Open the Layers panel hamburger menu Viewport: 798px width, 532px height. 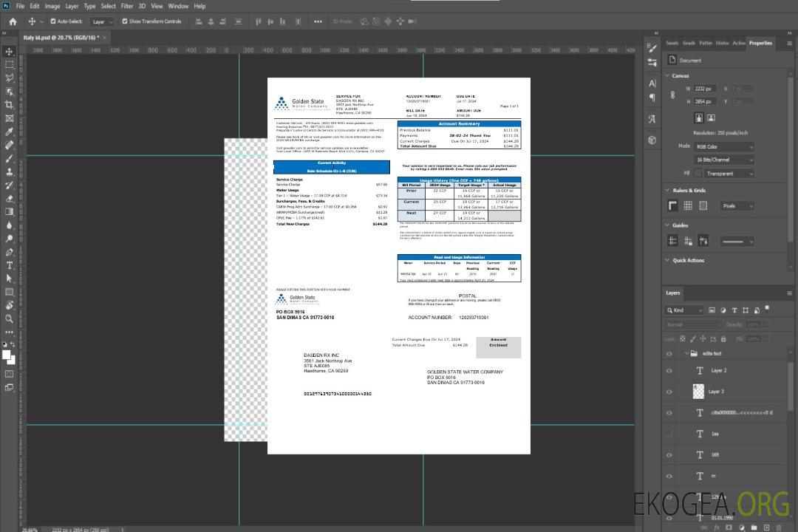point(789,293)
